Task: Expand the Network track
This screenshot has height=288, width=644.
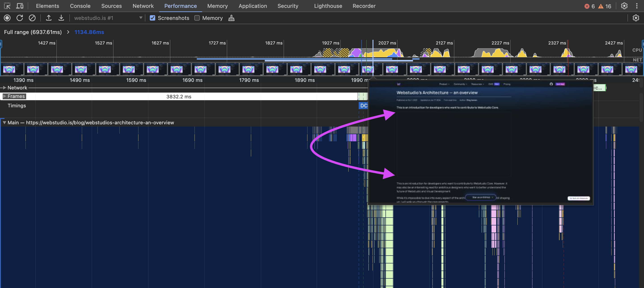Action: point(4,87)
